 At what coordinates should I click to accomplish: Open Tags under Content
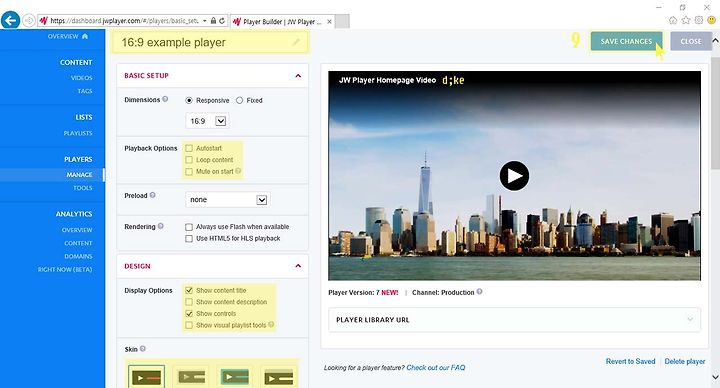point(84,91)
